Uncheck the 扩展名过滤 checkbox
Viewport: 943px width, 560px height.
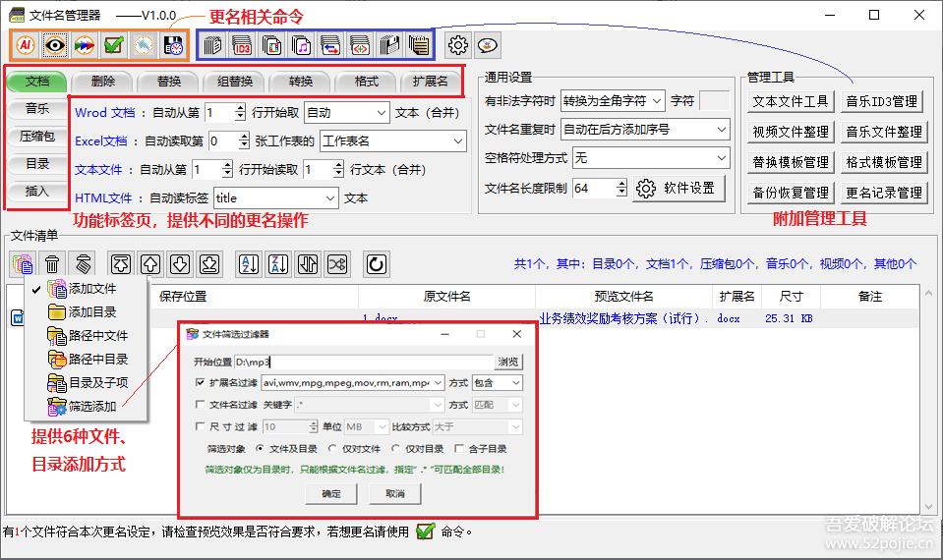pos(201,382)
